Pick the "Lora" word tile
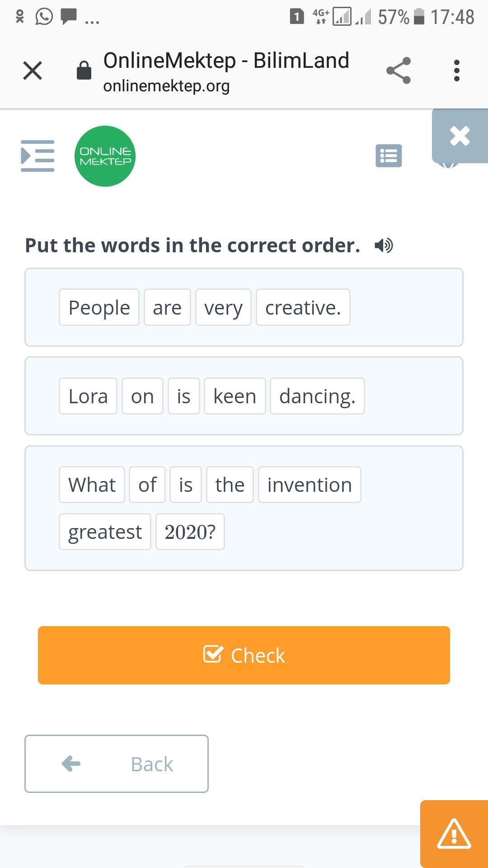Viewport: 488px width, 868px height. tap(88, 396)
